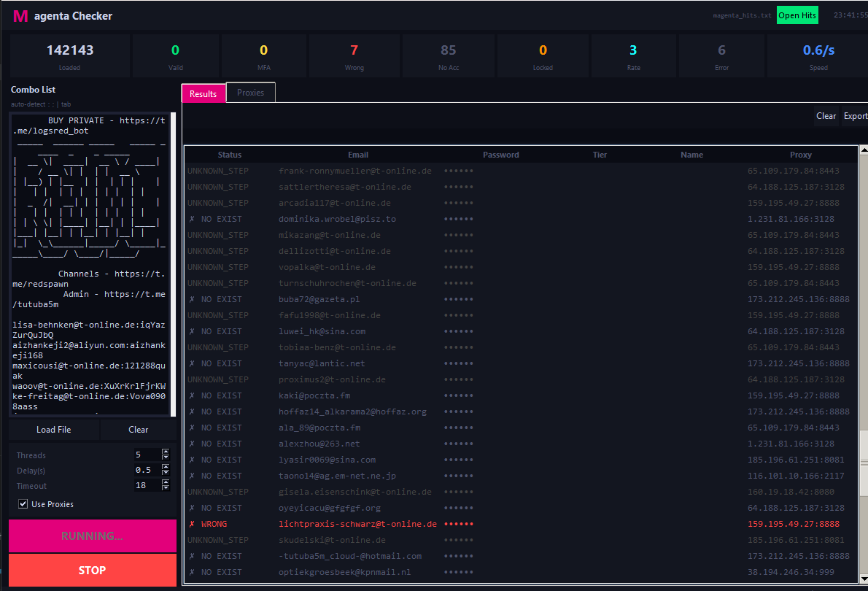868x591 pixels.
Task: Clear the results table
Action: 826,116
